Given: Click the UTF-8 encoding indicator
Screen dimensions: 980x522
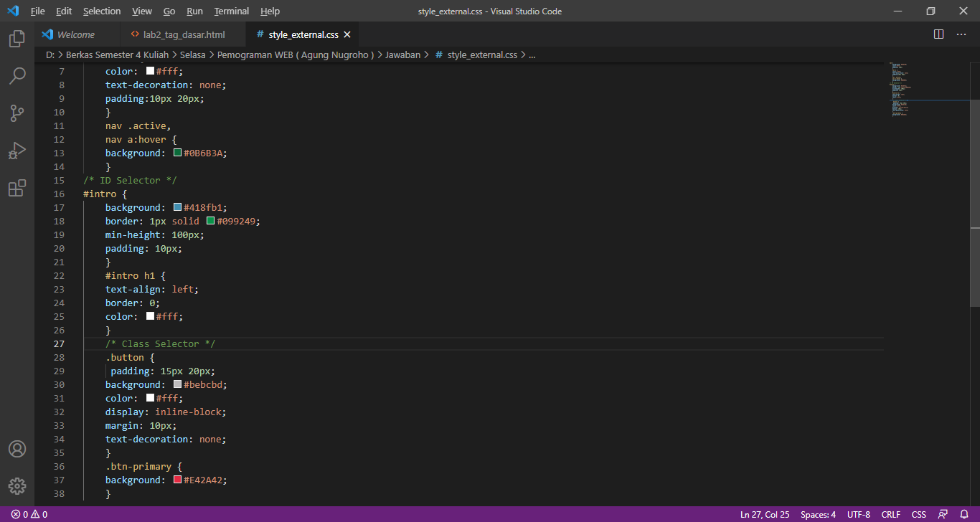Looking at the screenshot, I should coord(858,514).
